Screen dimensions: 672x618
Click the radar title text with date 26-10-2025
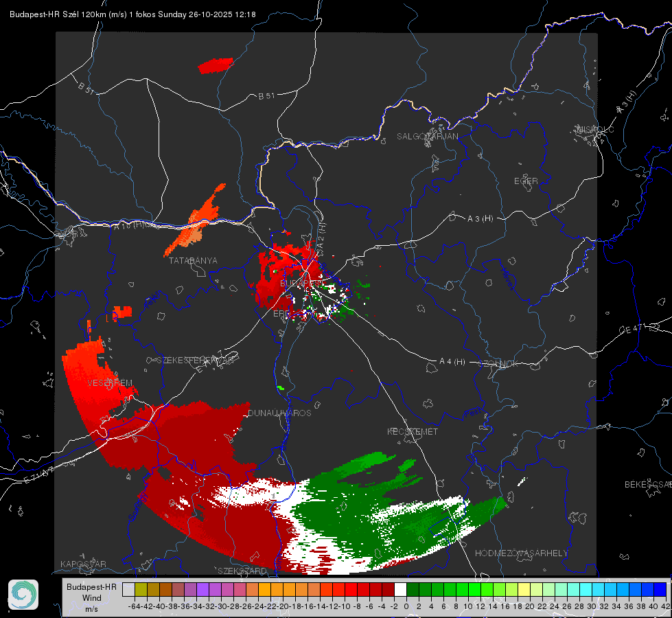(x=133, y=14)
